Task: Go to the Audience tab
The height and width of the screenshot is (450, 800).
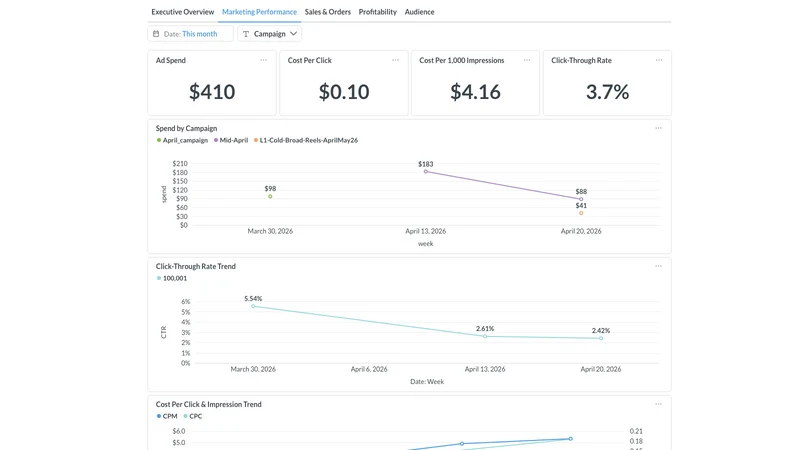Action: [419, 12]
